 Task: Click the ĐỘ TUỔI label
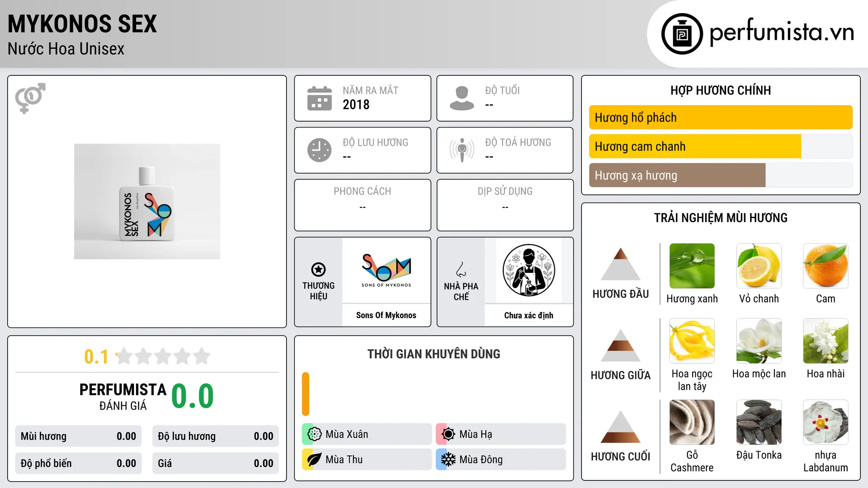click(502, 90)
